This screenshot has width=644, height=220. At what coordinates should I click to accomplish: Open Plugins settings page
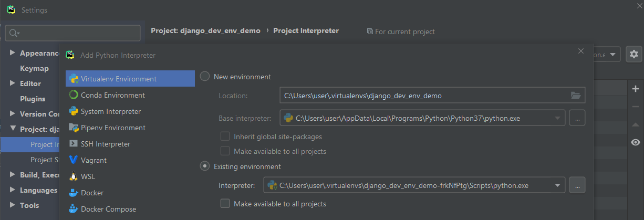point(33,99)
